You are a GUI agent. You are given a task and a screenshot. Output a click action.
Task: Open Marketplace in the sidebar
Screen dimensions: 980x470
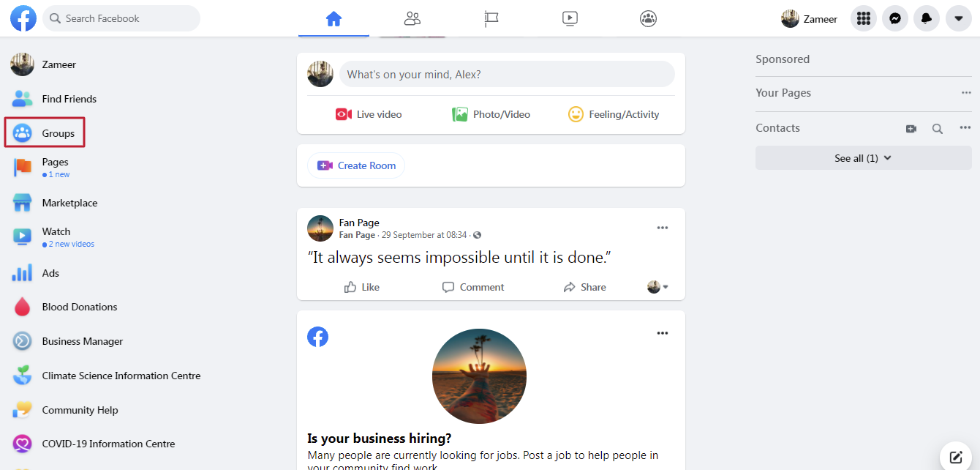(56, 203)
